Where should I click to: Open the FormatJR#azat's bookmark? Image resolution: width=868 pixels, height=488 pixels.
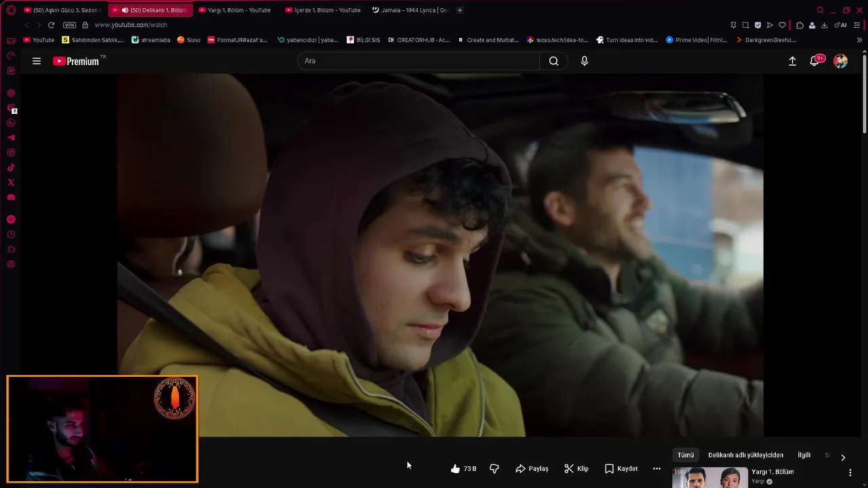(x=237, y=40)
